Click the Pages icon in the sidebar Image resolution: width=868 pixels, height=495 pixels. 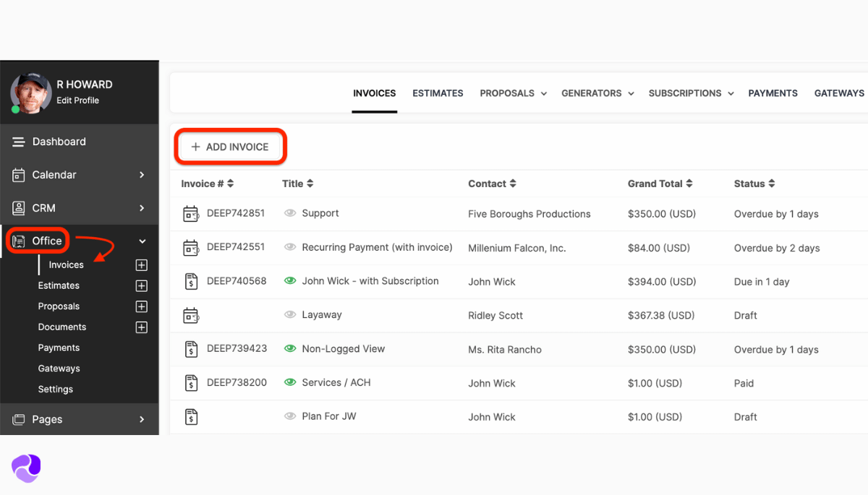(x=20, y=419)
